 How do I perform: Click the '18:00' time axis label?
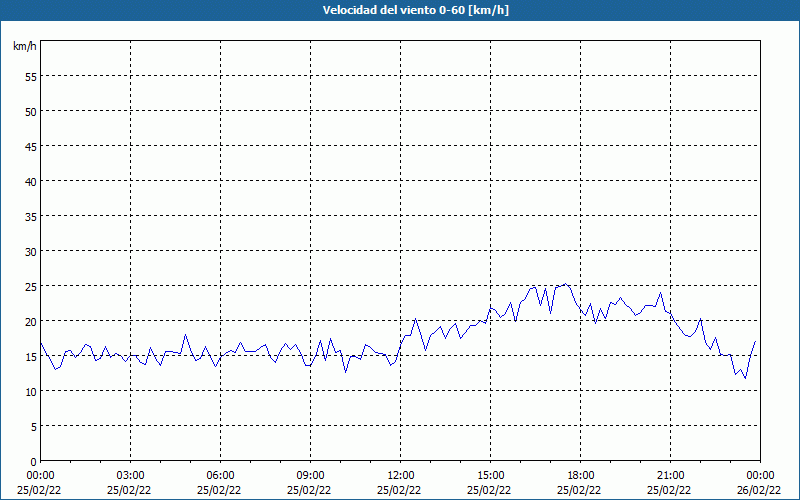(x=581, y=476)
